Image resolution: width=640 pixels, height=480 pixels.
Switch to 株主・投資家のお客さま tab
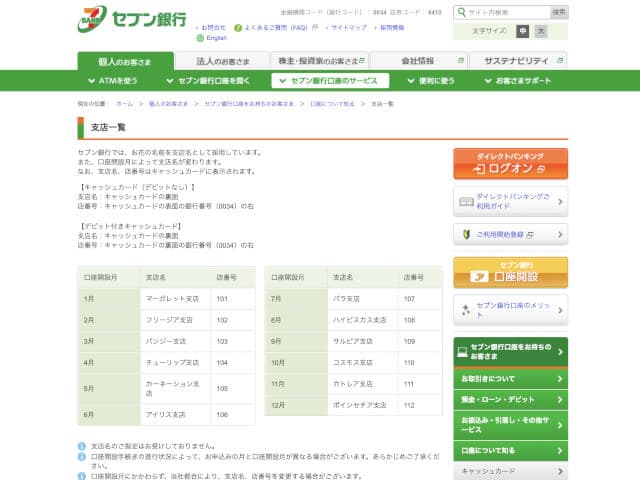click(x=320, y=61)
